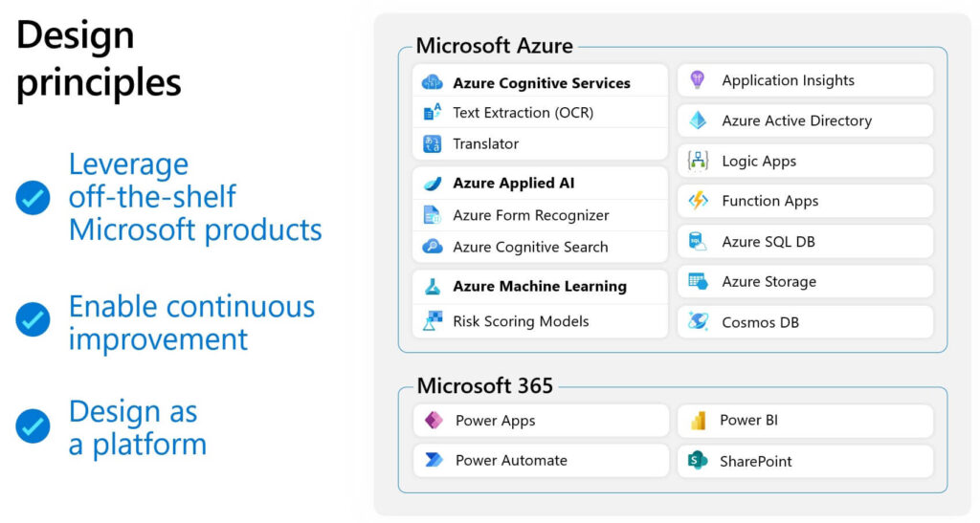Viewport: 980px width, 523px height.
Task: Select the Azure Cognitive Services label
Action: tap(542, 83)
